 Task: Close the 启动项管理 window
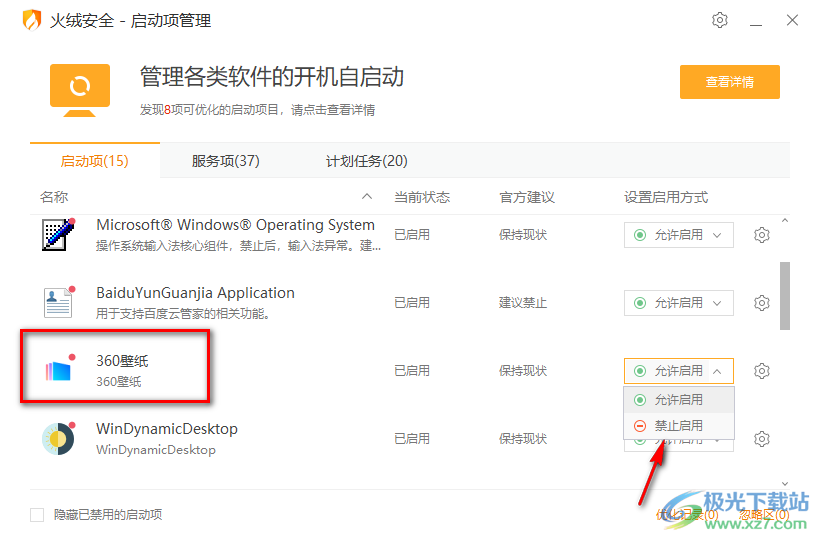[792, 20]
